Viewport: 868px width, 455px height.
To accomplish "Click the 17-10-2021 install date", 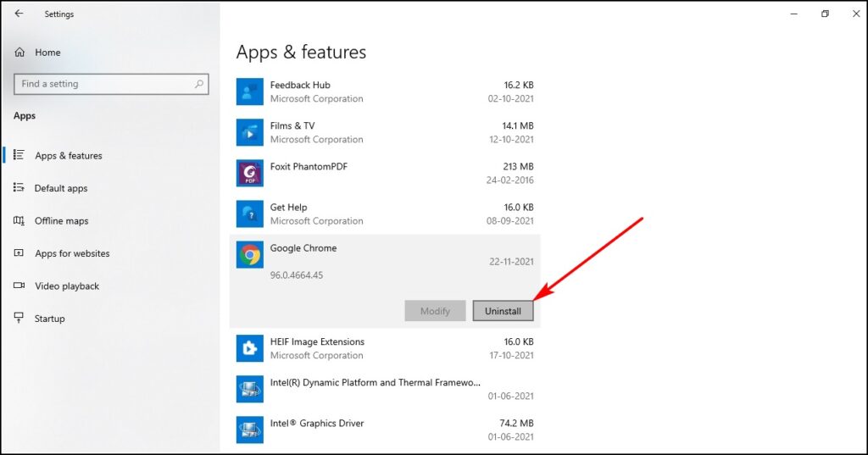I will click(x=511, y=355).
